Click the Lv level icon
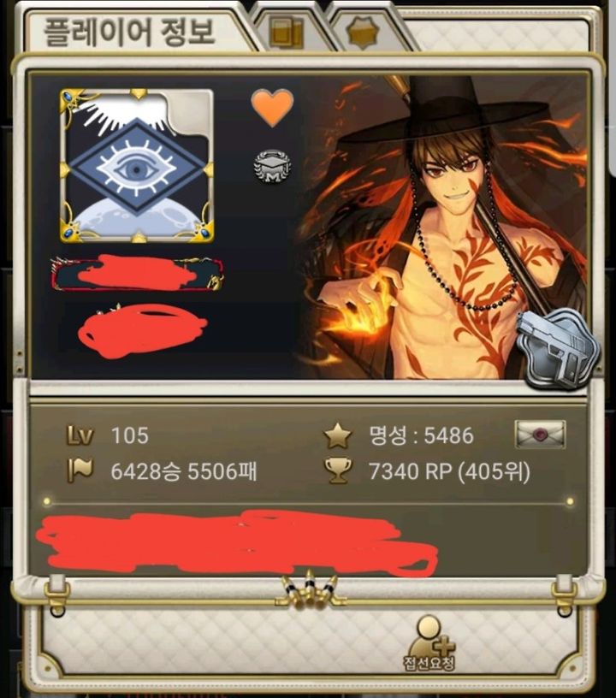Viewport: 616px width, 698px height. tap(80, 435)
